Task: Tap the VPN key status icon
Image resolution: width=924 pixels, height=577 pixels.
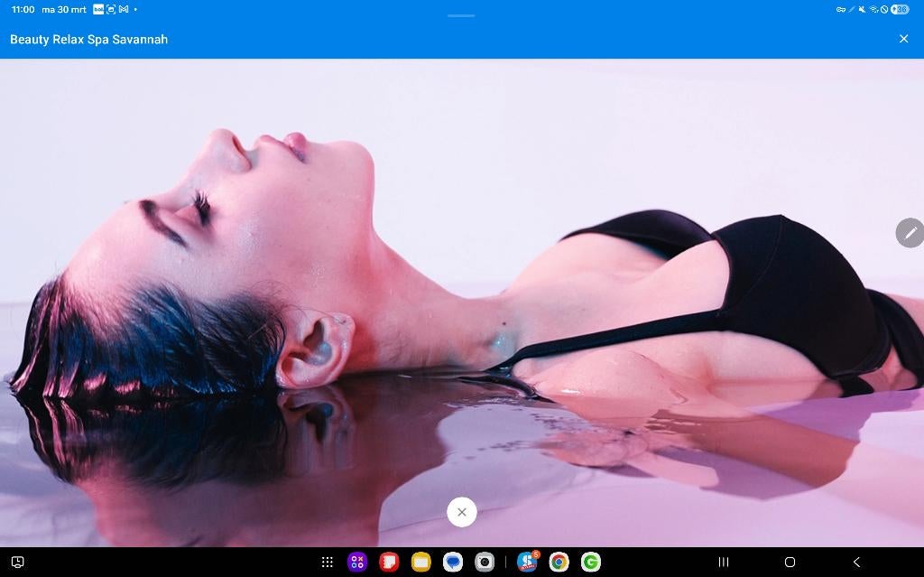Action: (841, 9)
